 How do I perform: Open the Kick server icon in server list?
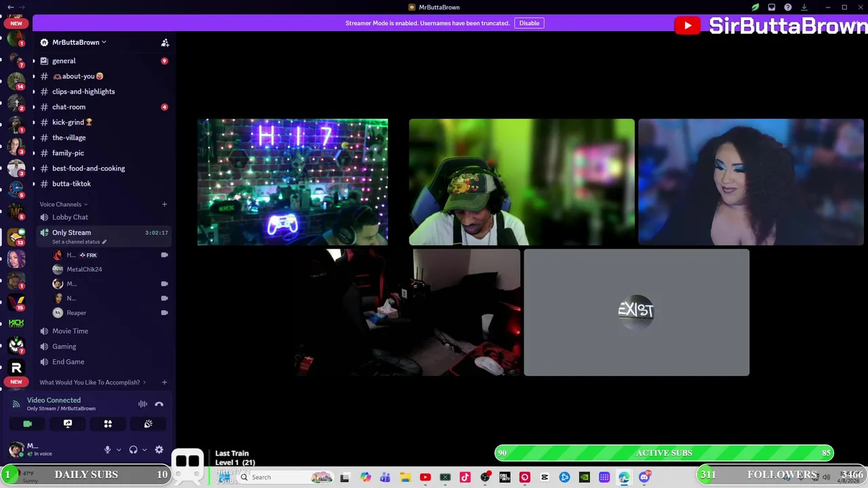16,324
